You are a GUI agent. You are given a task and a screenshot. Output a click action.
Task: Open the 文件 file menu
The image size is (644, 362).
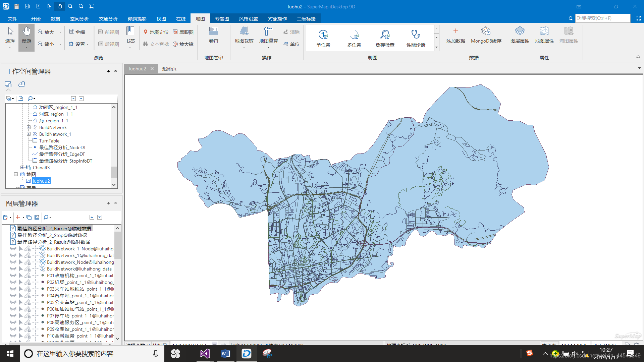click(x=12, y=19)
